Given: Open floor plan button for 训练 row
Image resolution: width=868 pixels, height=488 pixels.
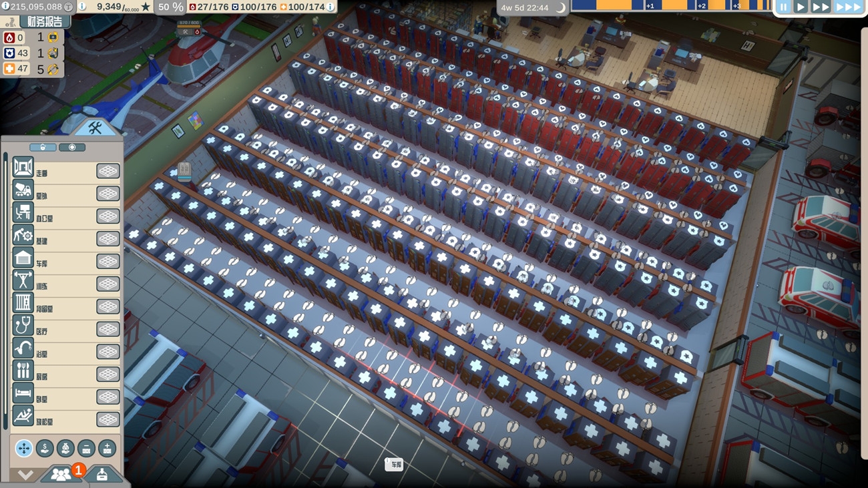Looking at the screenshot, I should click(x=108, y=284).
